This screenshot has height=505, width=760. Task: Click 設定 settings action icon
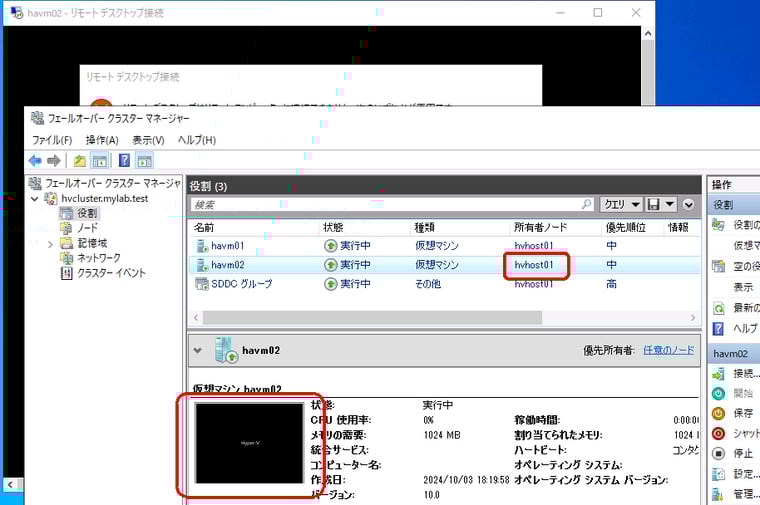(718, 474)
